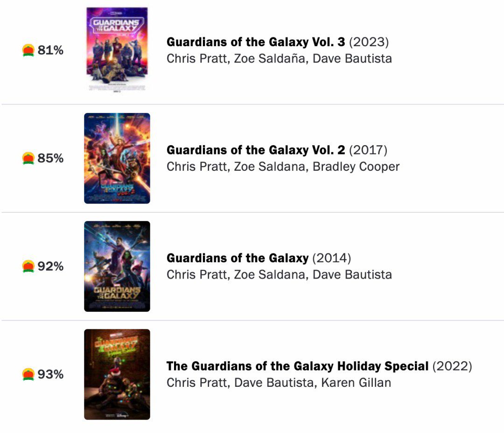The image size is (504, 433).
Task: Click the Vol. 3 cast line with Zoe Saldaña
Action: tap(279, 59)
